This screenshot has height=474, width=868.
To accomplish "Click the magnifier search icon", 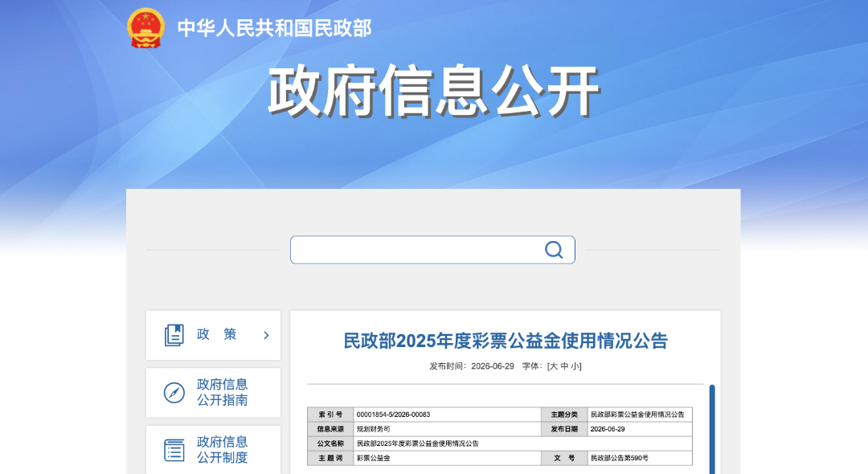I will [554, 250].
